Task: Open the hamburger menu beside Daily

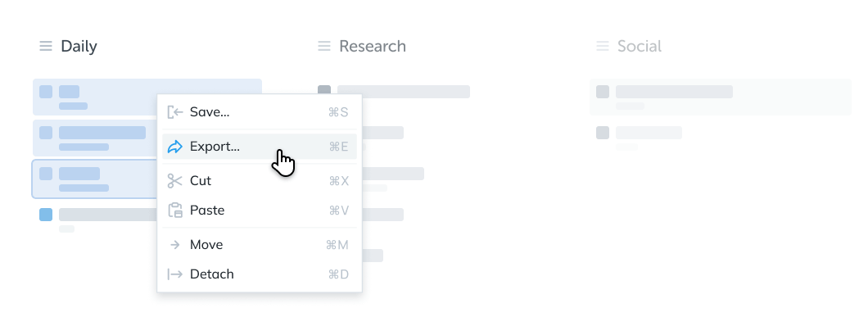Action: tap(46, 46)
